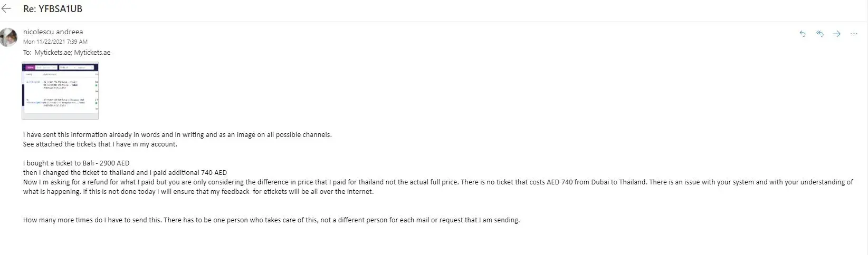Click the "How many more times" paragraph

pyautogui.click(x=271, y=220)
